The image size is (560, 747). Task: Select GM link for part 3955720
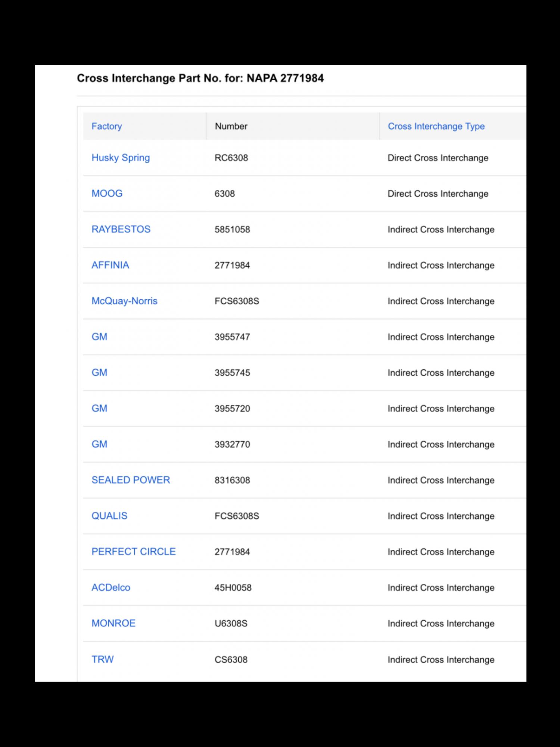click(99, 409)
